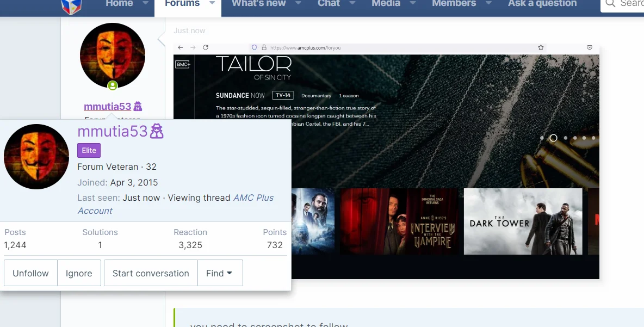Expand the Members dropdown arrow

(488, 3)
